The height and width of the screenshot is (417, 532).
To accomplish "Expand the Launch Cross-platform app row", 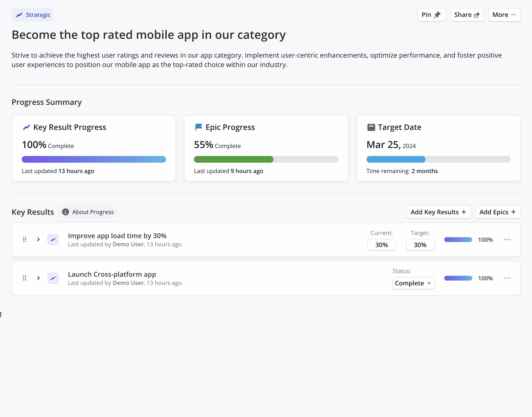I will pos(38,278).
